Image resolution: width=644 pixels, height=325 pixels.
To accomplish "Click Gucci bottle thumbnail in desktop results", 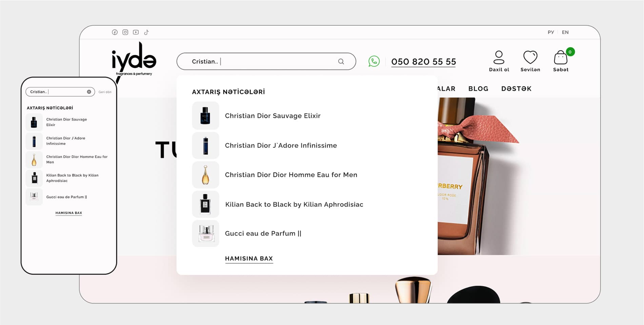I will (205, 233).
